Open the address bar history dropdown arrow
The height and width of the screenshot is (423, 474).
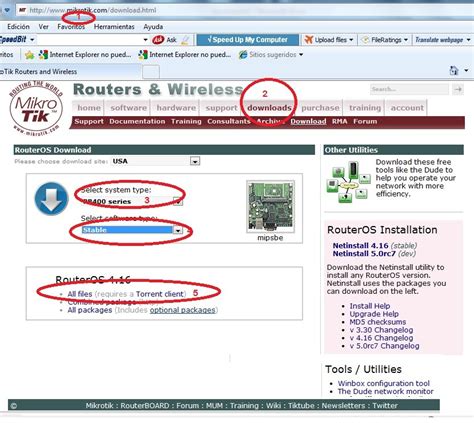point(7,10)
